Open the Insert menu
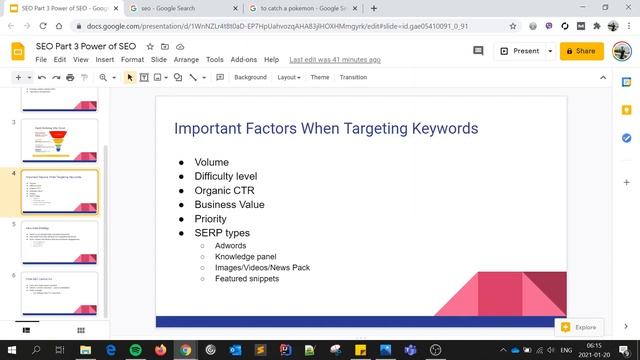The width and height of the screenshot is (640, 360). [104, 60]
